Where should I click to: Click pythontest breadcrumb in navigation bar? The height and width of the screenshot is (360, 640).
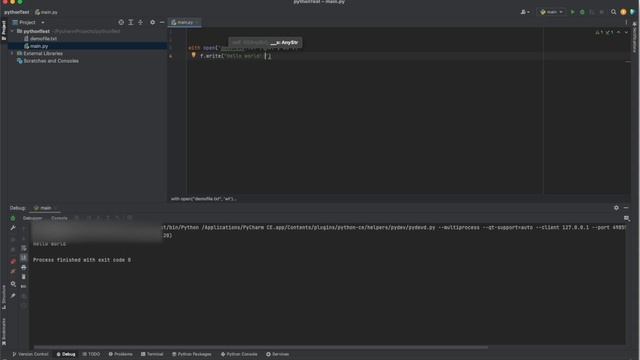[x=17, y=12]
